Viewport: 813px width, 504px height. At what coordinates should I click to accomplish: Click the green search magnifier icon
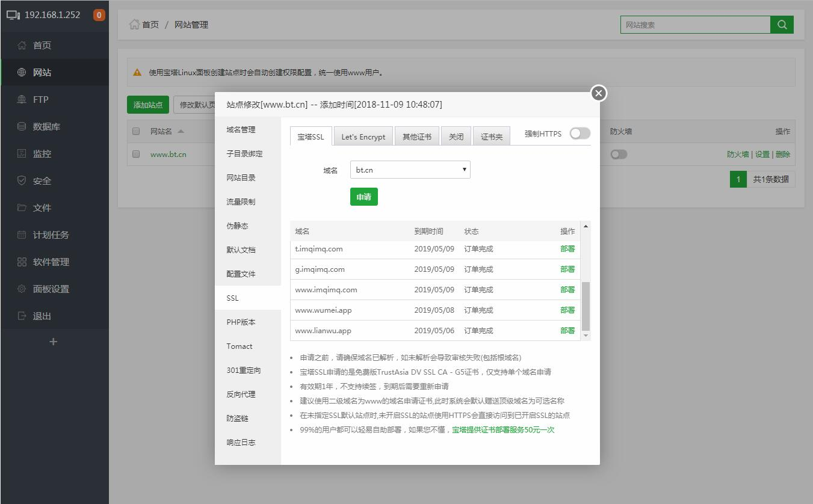coord(782,25)
